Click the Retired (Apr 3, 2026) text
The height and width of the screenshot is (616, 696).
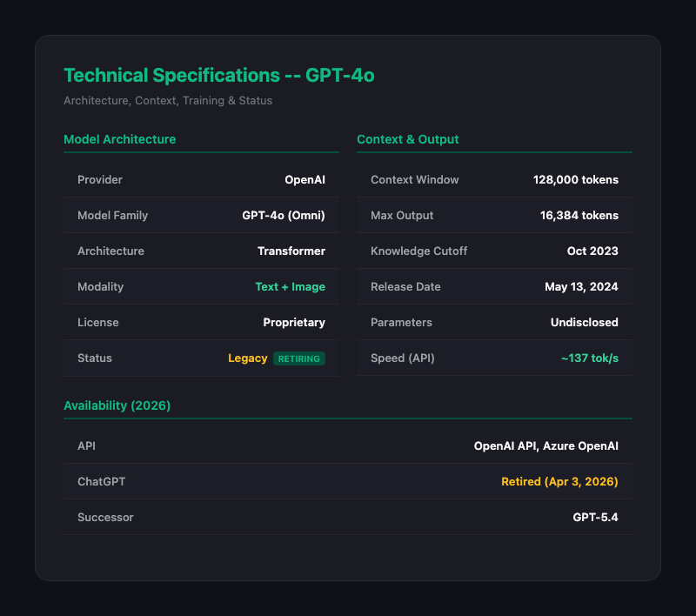[559, 482]
